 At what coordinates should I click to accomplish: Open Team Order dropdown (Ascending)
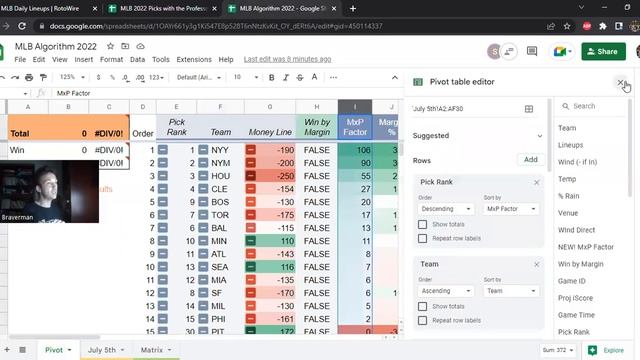tap(446, 291)
